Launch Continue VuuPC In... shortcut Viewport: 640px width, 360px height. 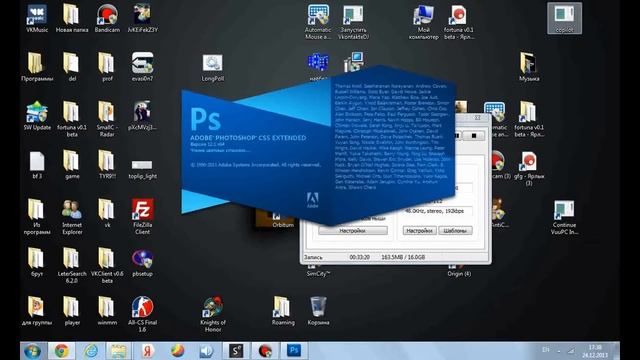(564, 217)
